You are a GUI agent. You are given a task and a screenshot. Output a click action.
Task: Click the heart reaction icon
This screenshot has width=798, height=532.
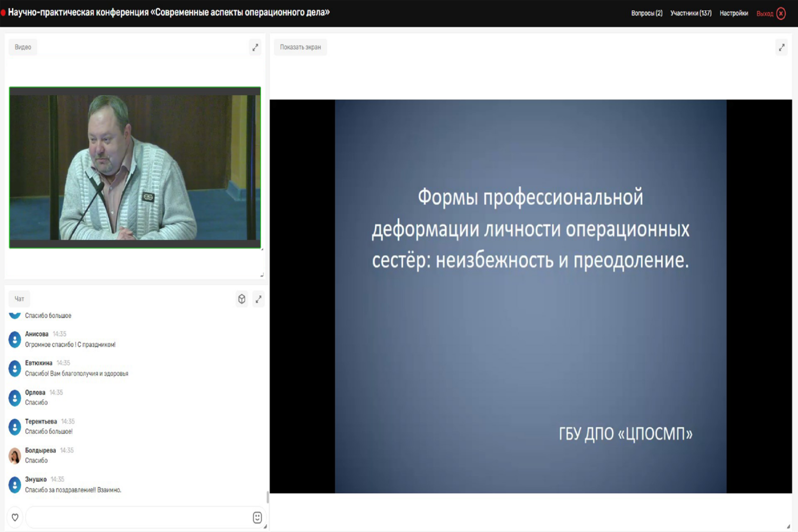pos(15,517)
